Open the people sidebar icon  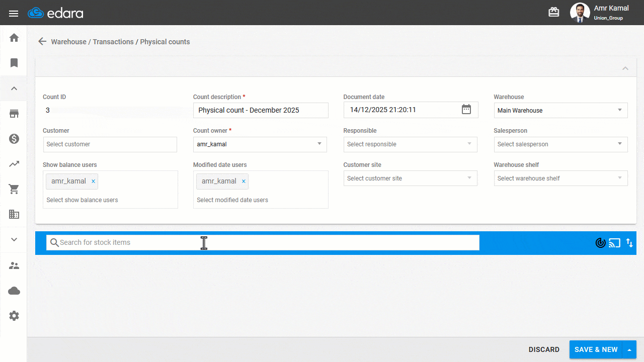point(14,265)
